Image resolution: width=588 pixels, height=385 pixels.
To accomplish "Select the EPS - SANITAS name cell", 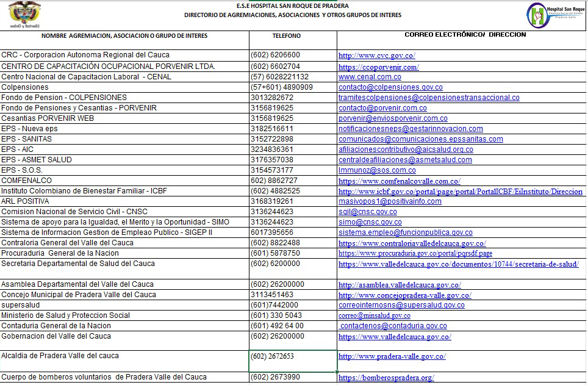I will (x=26, y=139).
